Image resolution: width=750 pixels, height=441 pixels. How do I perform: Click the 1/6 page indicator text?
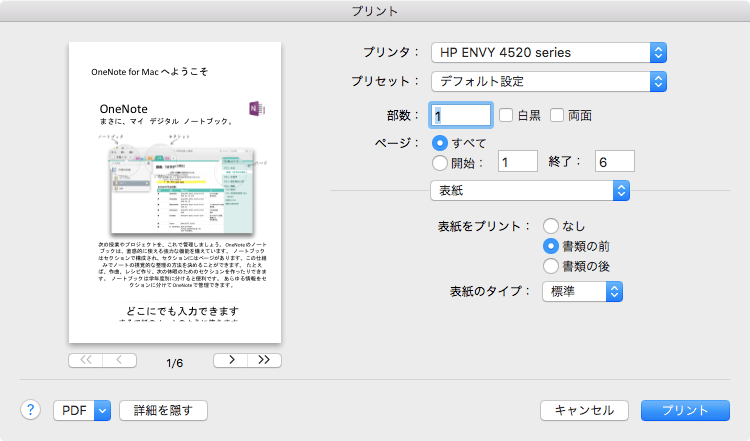click(175, 363)
